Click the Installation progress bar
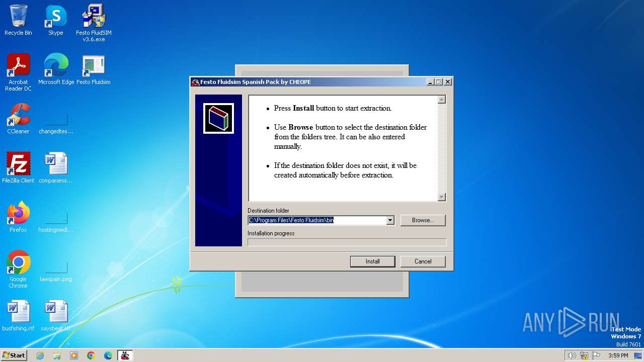Screen dimensions: 644x362 pyautogui.click(x=347, y=242)
